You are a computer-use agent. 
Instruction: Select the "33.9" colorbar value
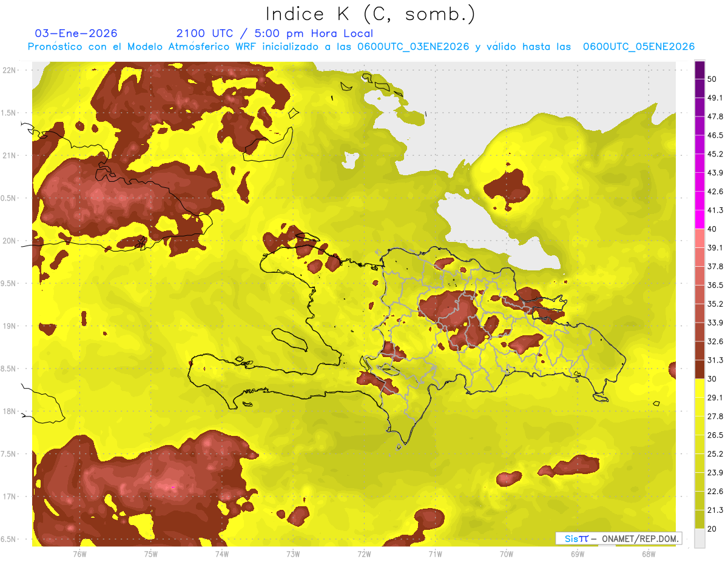pos(716,323)
